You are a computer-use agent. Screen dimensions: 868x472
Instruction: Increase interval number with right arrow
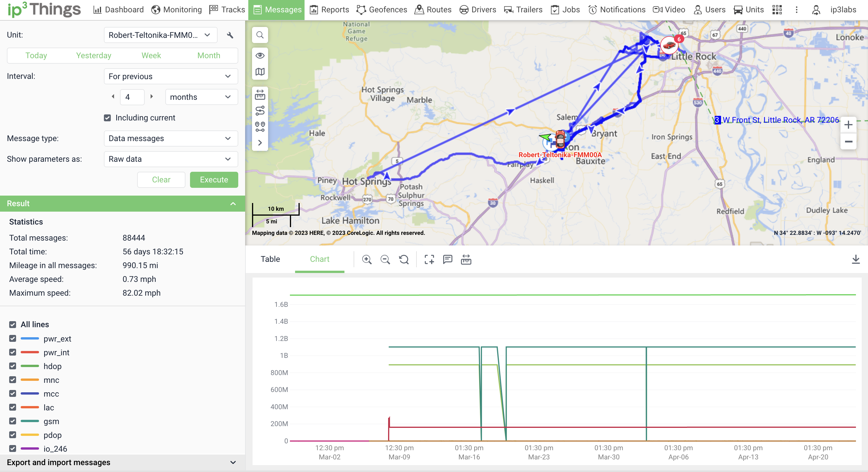click(x=152, y=97)
